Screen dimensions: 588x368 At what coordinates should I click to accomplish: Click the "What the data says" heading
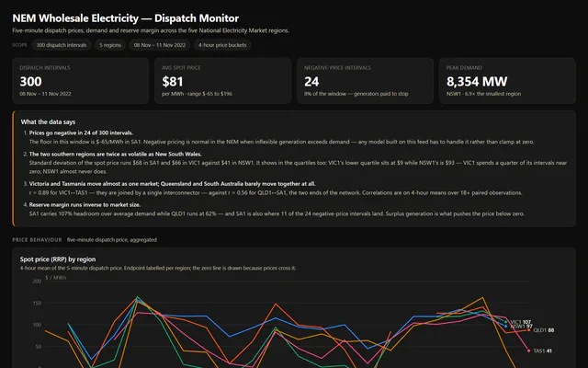tap(48, 122)
